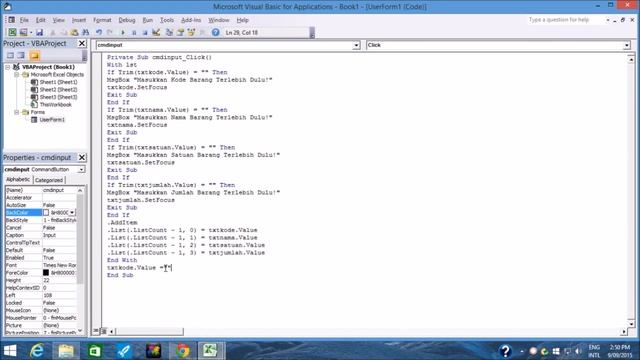Image resolution: width=640 pixels, height=360 pixels.
Task: Click the Caption property value Input
Action: pyautogui.click(x=59, y=235)
